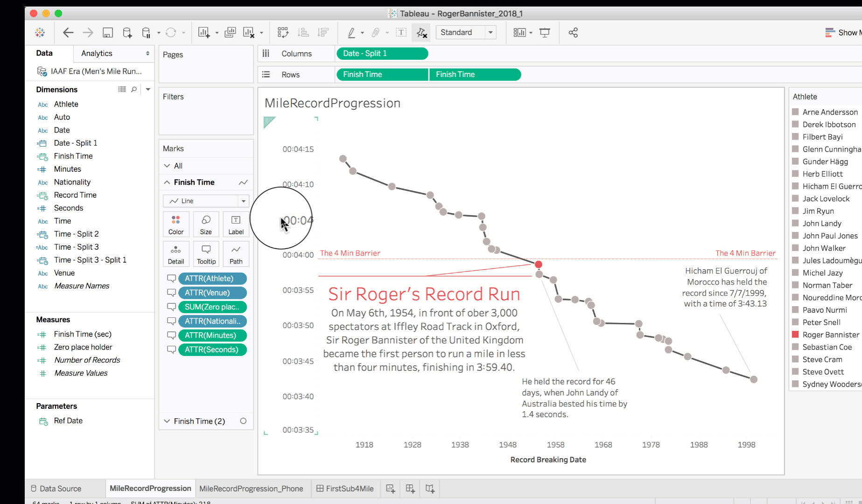Screen dimensions: 862x504
Task: Select the Path shelf on the Marks card
Action: click(x=236, y=253)
